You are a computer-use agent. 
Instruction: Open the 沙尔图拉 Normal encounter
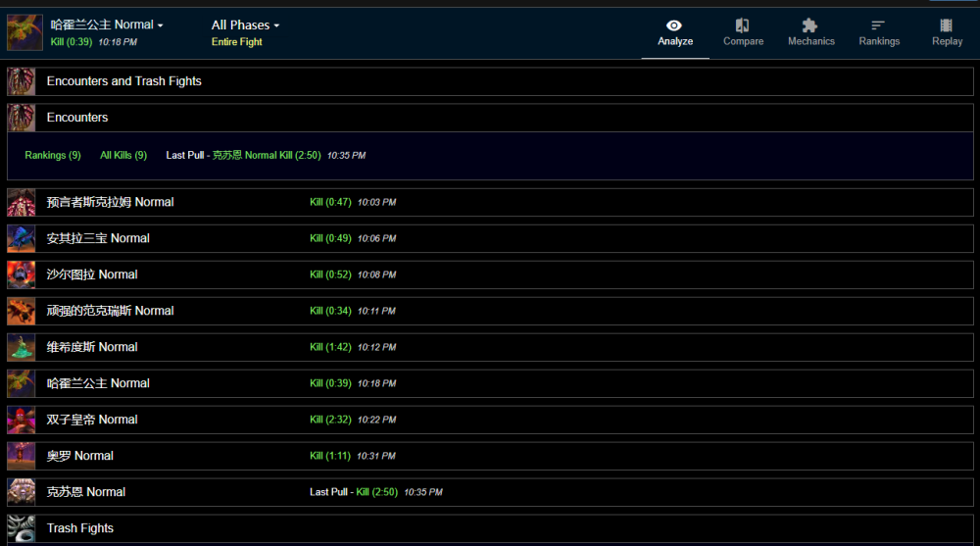(92, 274)
